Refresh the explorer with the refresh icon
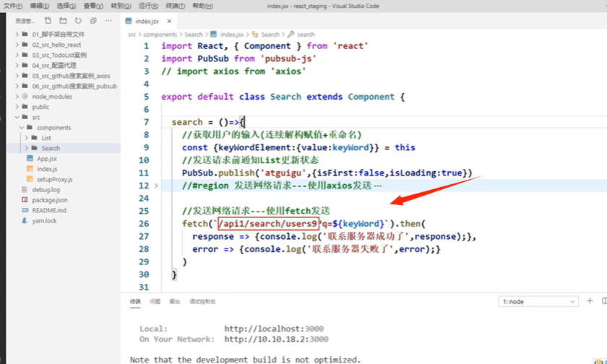This screenshot has height=364, width=607. point(78,21)
